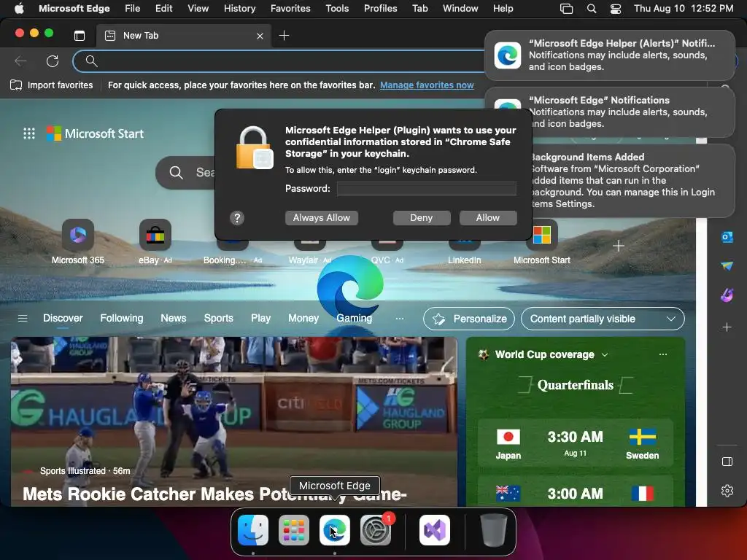Screen dimensions: 747x560
Task: Open the File menu
Action: pyautogui.click(x=133, y=9)
